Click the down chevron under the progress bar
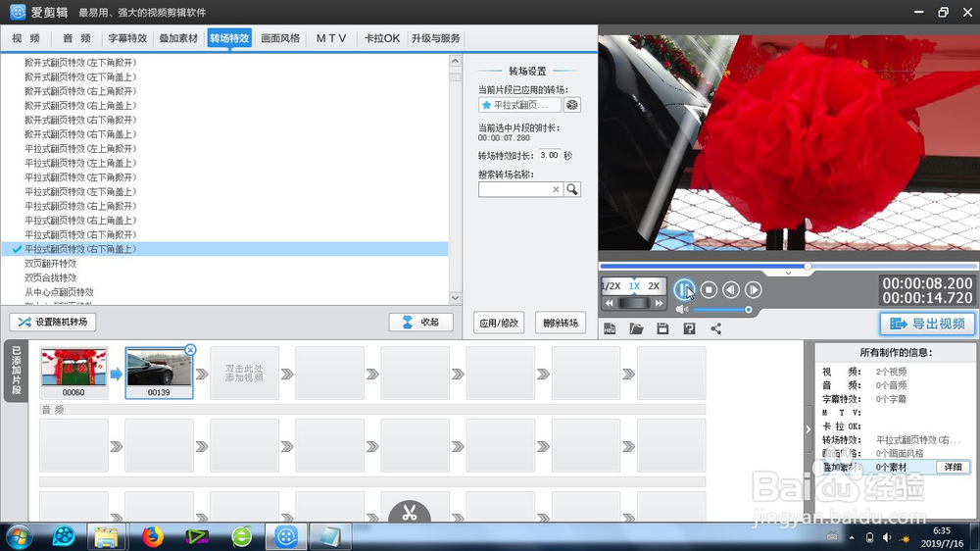Viewport: 980px width, 551px height. 788,274
